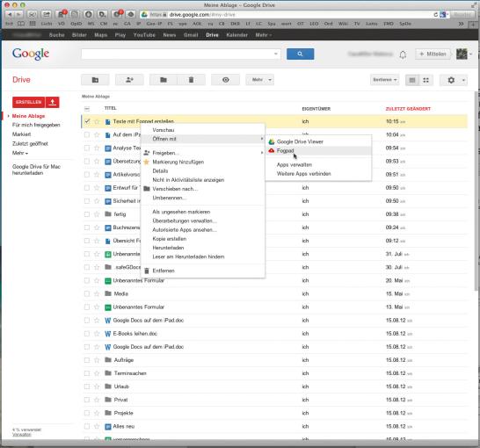Click the share person-plus toolbar icon
Screen dimensions: 480x448
pyautogui.click(x=129, y=80)
